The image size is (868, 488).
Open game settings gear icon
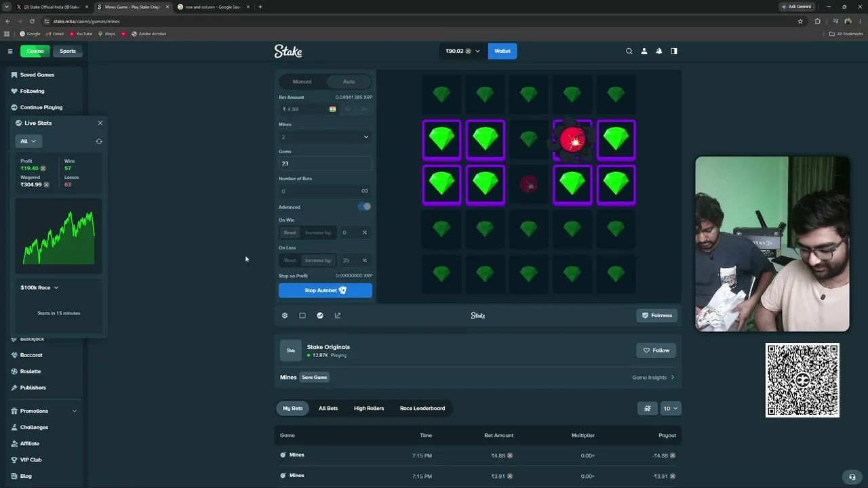pyautogui.click(x=285, y=315)
